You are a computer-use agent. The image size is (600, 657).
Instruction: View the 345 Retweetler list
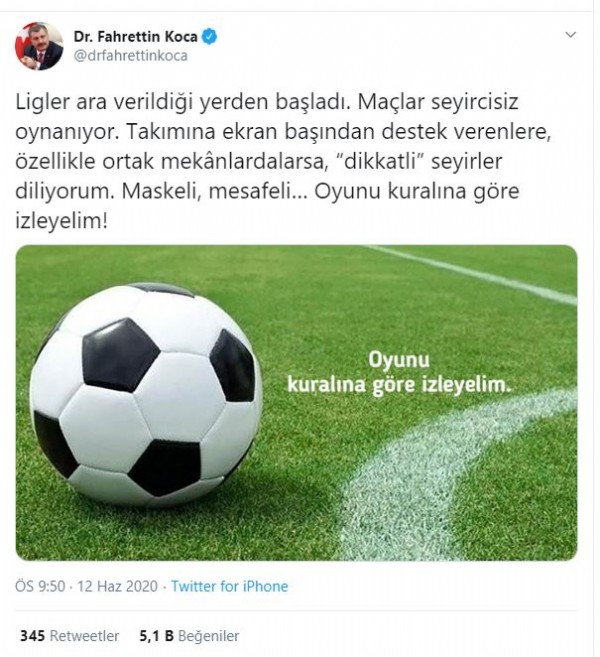point(70,636)
